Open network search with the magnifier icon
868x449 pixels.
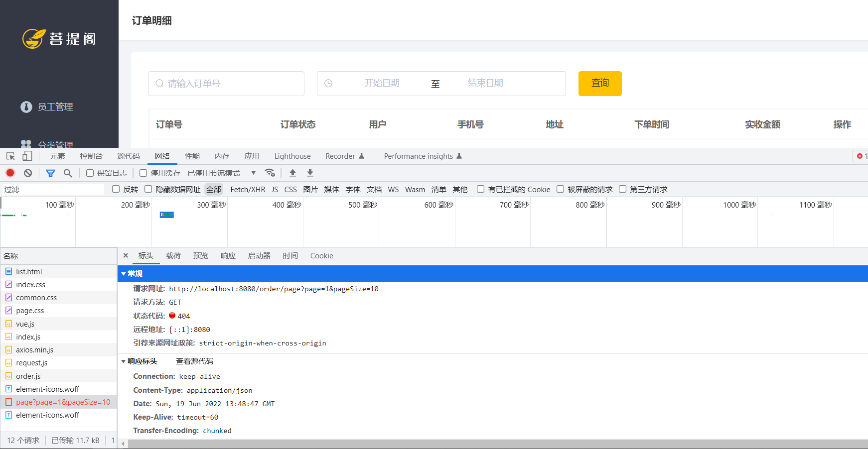68,173
